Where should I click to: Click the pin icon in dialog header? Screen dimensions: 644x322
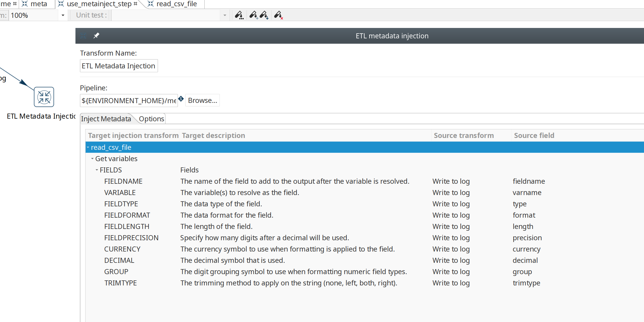point(96,36)
